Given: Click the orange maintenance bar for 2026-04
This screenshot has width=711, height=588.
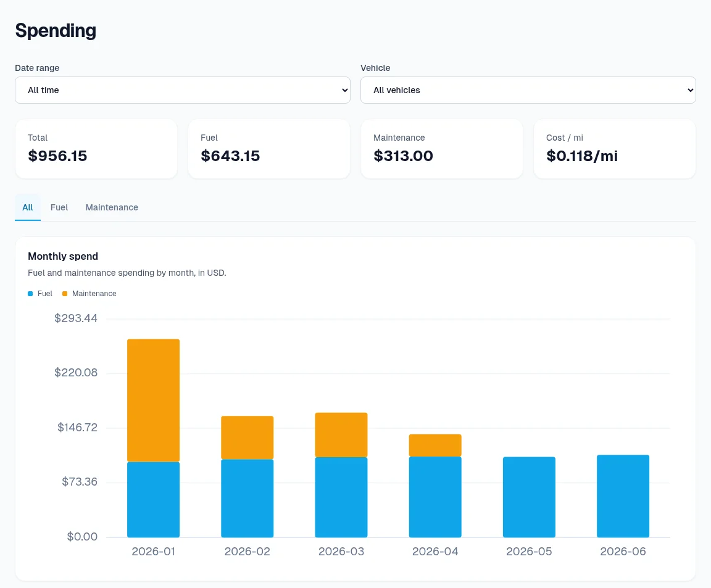Looking at the screenshot, I should [x=435, y=445].
